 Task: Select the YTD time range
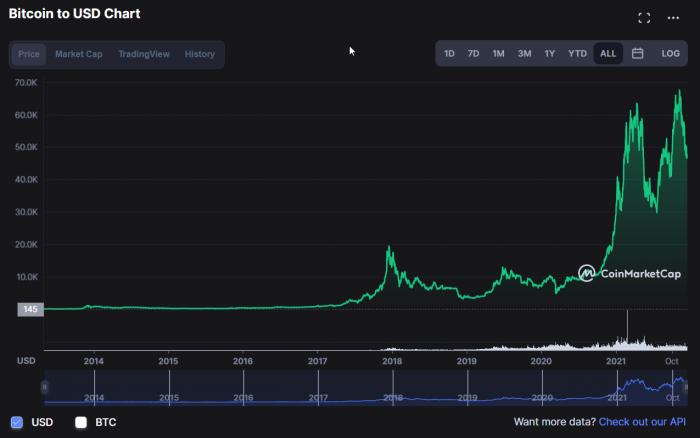[x=577, y=53]
